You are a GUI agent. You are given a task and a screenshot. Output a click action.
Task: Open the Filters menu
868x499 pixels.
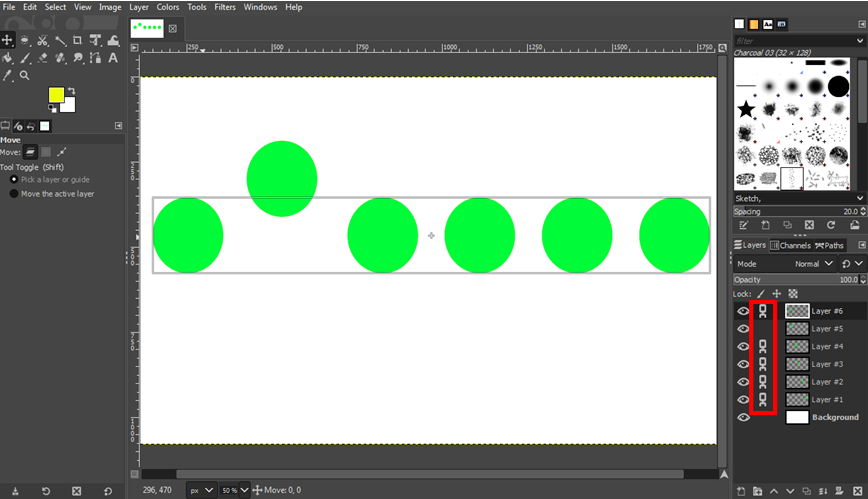point(225,7)
